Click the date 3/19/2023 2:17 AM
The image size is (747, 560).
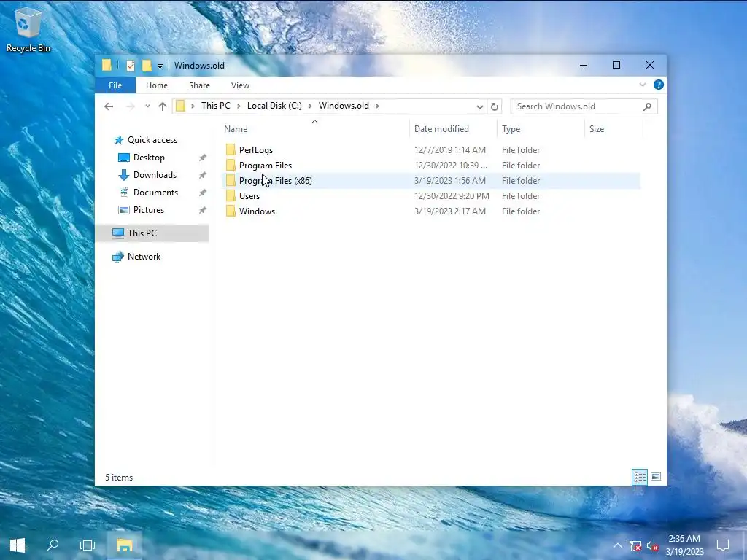pyautogui.click(x=449, y=211)
